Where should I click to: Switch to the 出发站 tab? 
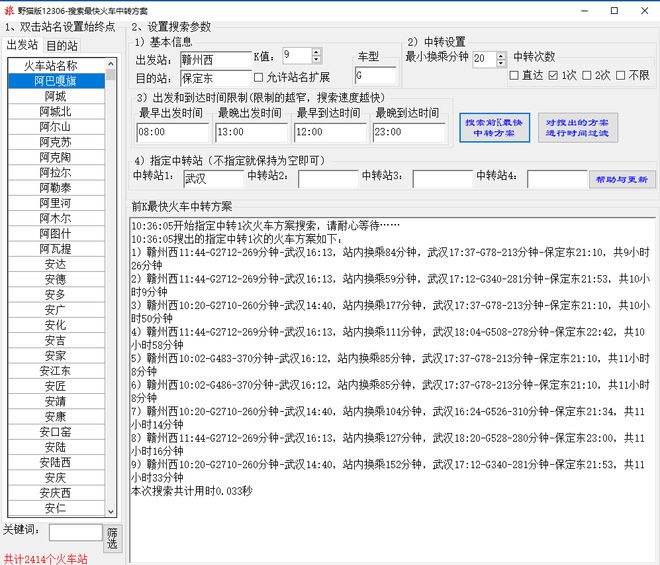click(22, 45)
